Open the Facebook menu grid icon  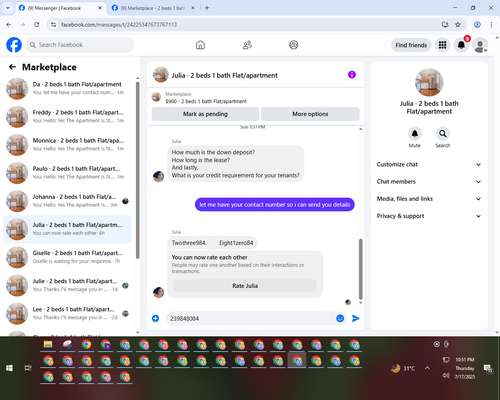click(x=442, y=45)
